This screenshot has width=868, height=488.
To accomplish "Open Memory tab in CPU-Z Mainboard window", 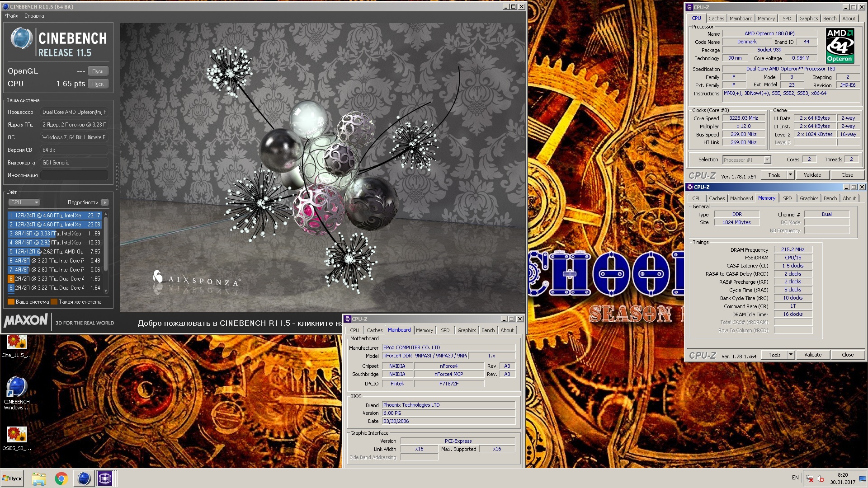I will point(425,330).
